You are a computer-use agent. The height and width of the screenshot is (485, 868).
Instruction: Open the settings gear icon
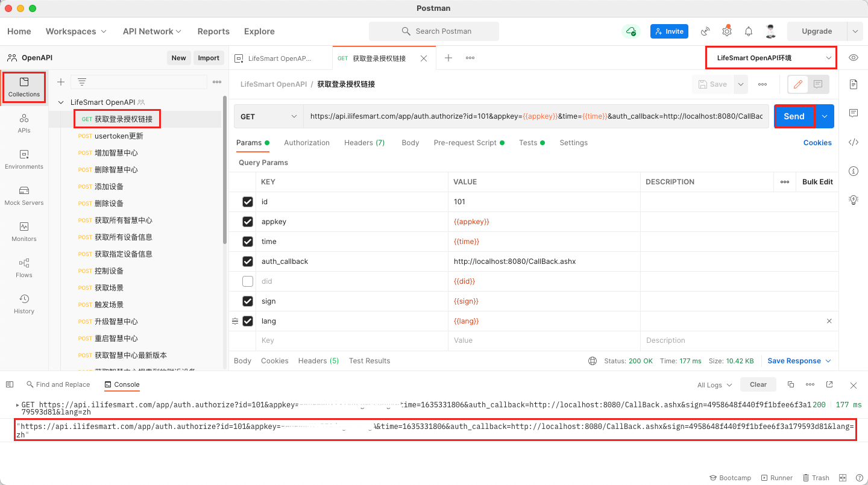coord(727,31)
